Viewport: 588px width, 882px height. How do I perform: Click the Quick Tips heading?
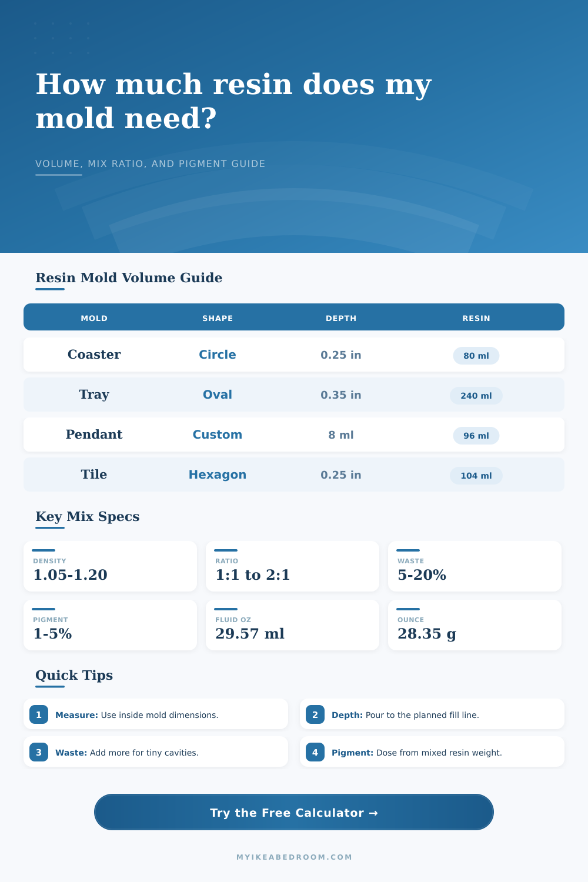click(x=74, y=675)
